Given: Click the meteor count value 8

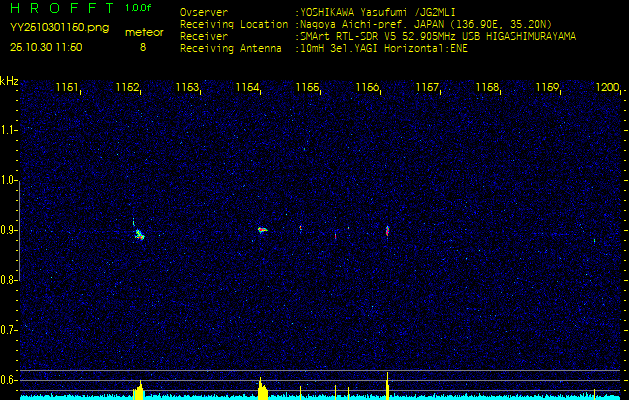Looking at the screenshot, I should [142, 47].
